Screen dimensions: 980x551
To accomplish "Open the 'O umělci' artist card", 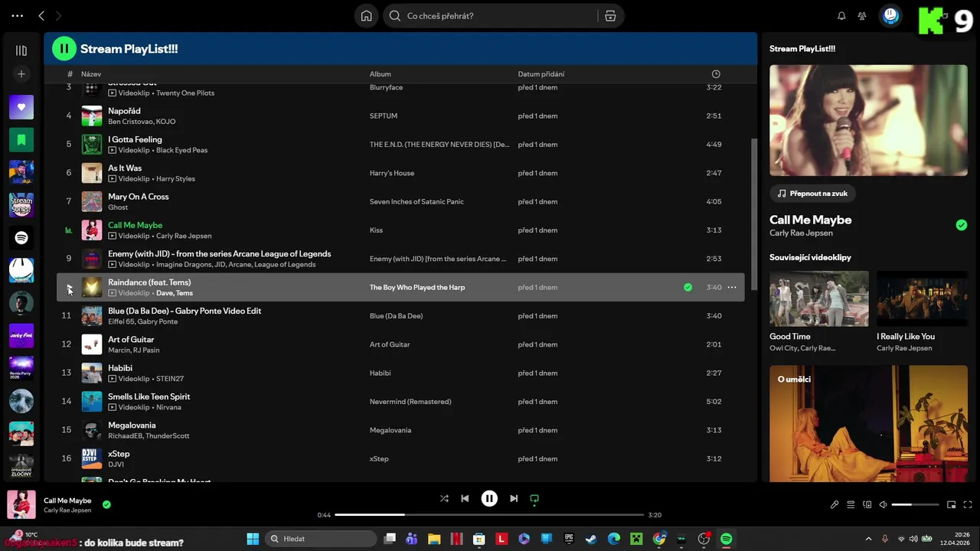I will [869, 424].
